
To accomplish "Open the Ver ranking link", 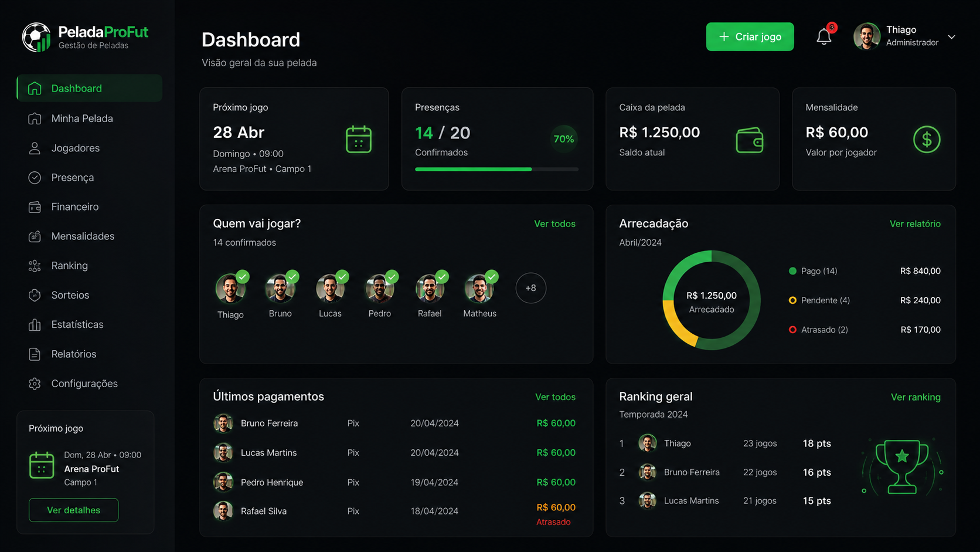I will click(x=916, y=397).
